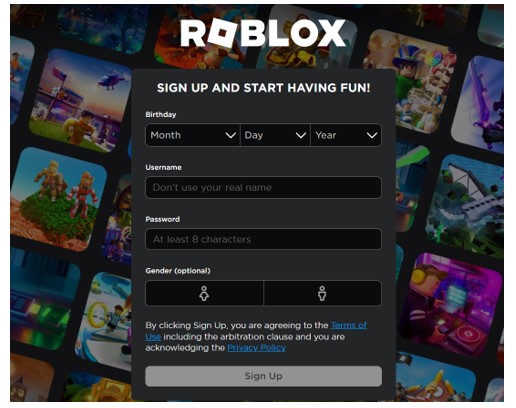Open the green neon lights thumbnail
Screen dimensions: 516x408
tap(43, 299)
